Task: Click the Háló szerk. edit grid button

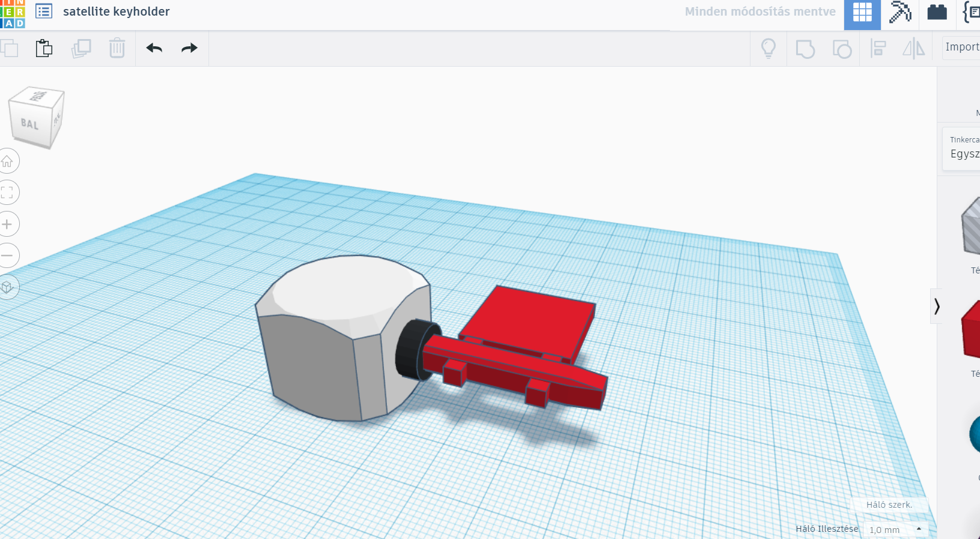Action: (889, 505)
